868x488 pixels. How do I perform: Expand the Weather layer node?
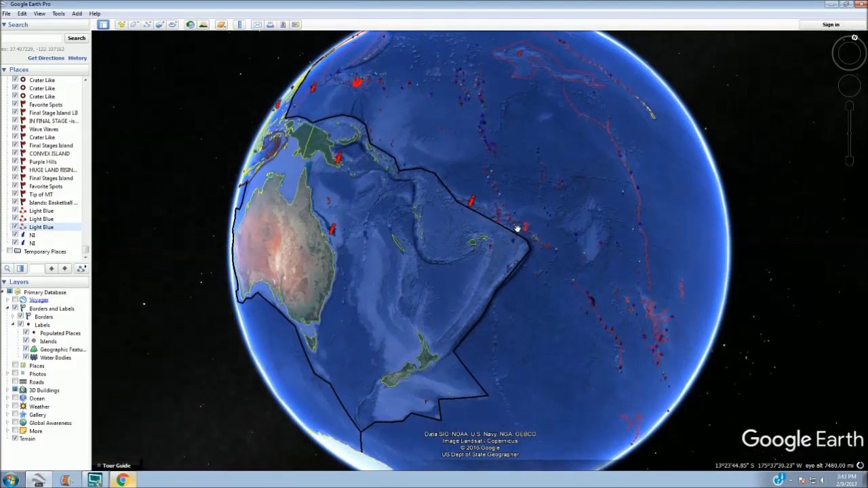point(7,406)
